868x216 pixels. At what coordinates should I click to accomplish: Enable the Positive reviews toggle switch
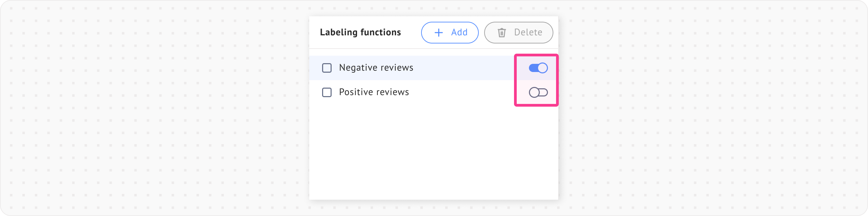[x=538, y=92]
